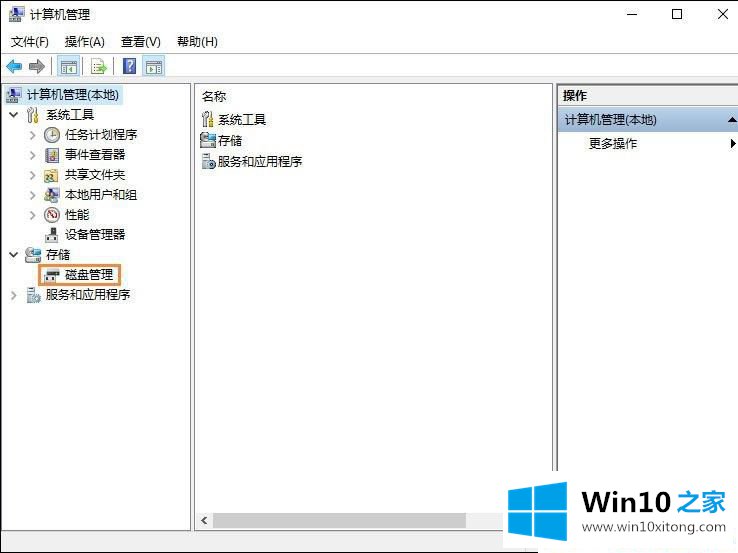Click the 系统工具 tools icon in tree
The width and height of the screenshot is (738, 553).
[32, 115]
